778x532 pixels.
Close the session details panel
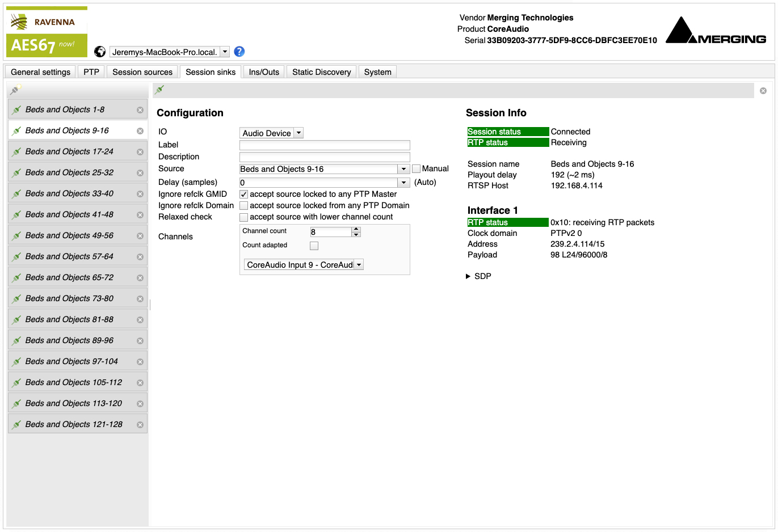[763, 91]
